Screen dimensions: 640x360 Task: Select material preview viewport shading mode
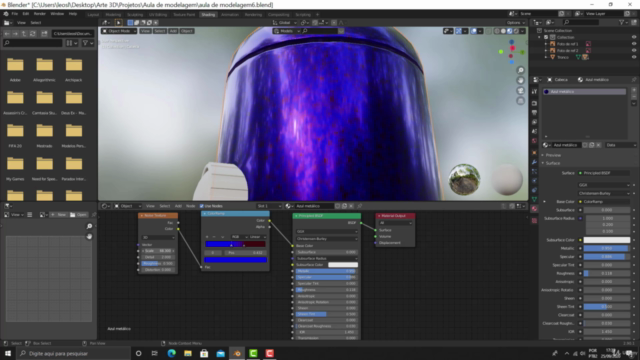[510, 31]
